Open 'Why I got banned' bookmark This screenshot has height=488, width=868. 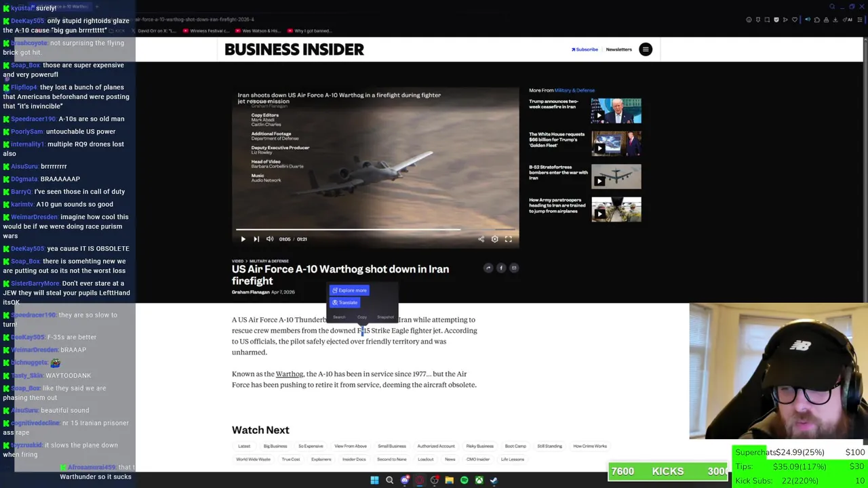[x=309, y=30]
